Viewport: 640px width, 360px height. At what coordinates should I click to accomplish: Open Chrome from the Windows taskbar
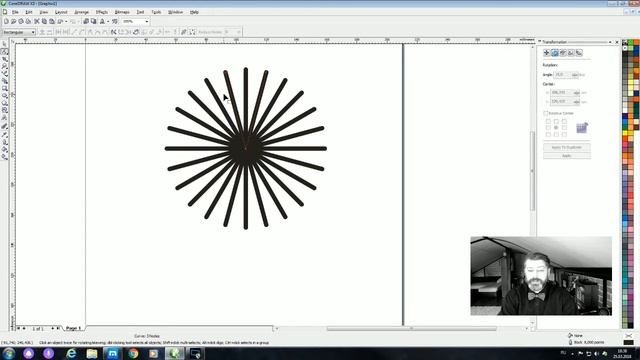pyautogui.click(x=133, y=353)
